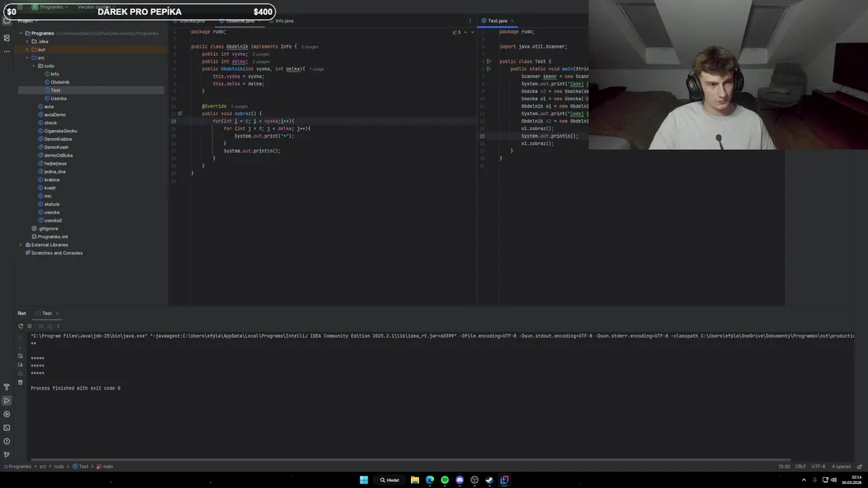Open the Project view dropdown
The image size is (868, 488).
click(27, 21)
